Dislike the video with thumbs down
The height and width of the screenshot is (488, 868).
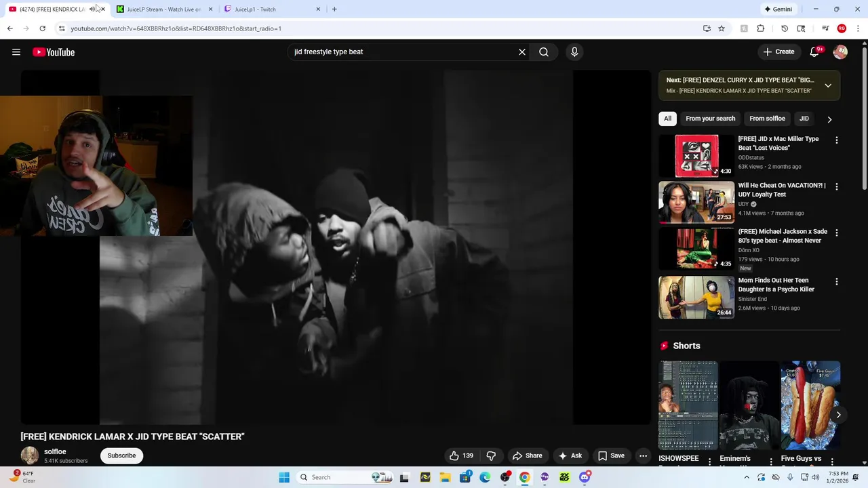click(491, 455)
